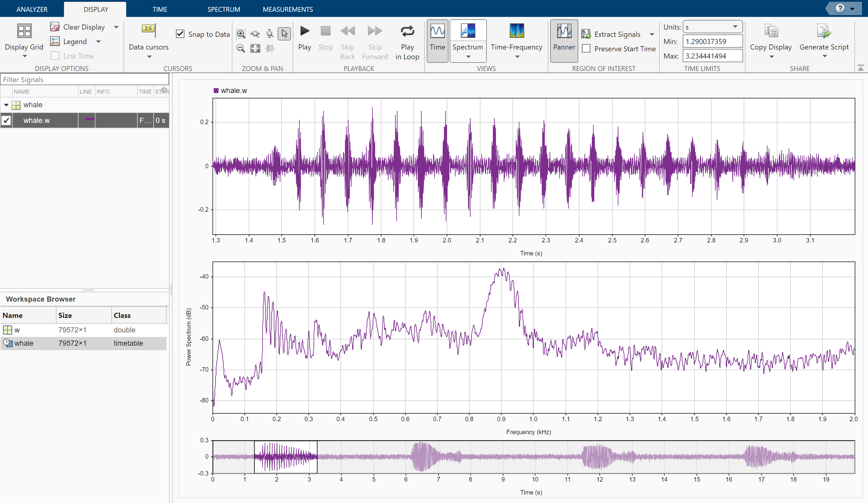Collapse the whale tree node
Screen dimensions: 868x503
pyautogui.click(x=6, y=105)
